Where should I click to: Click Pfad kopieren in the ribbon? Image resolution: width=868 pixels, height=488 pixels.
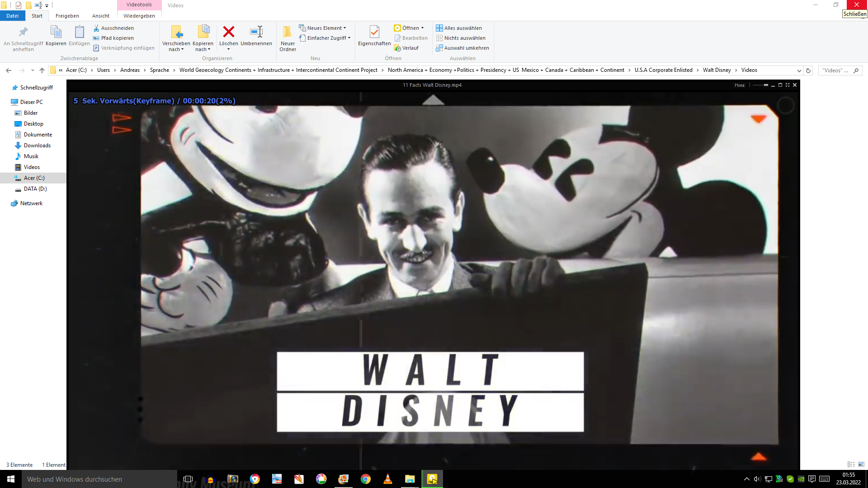(113, 38)
